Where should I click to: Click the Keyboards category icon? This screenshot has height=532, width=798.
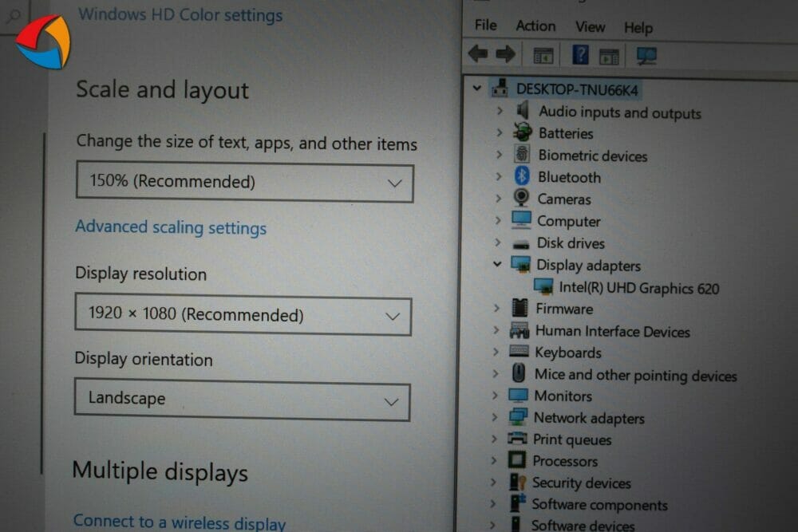tap(519, 351)
